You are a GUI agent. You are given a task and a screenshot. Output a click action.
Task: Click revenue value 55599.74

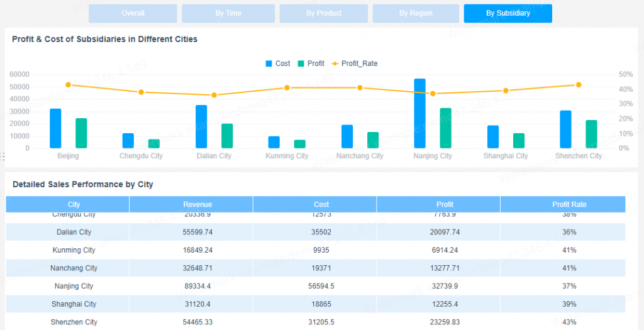[198, 232]
